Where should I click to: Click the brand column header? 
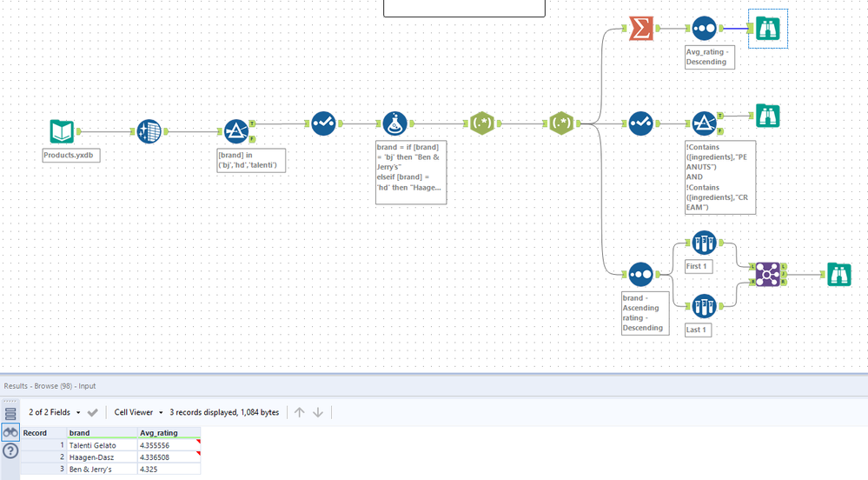[x=103, y=433]
